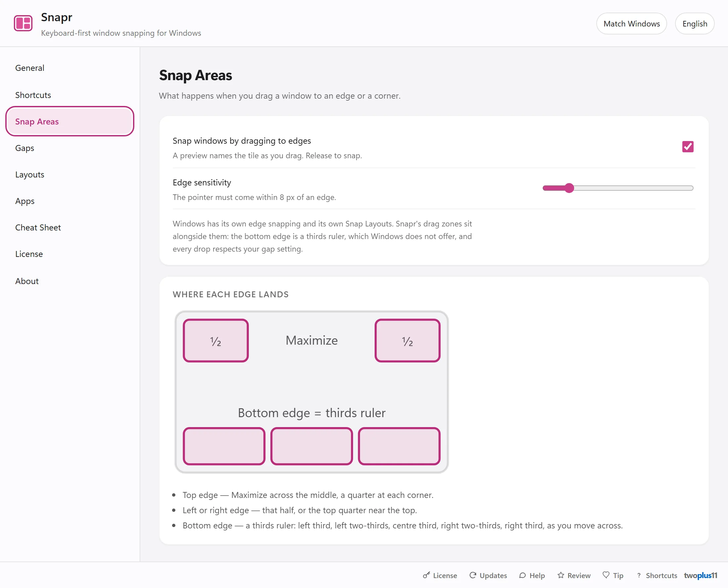Click the Tip footer link text

[x=618, y=575]
